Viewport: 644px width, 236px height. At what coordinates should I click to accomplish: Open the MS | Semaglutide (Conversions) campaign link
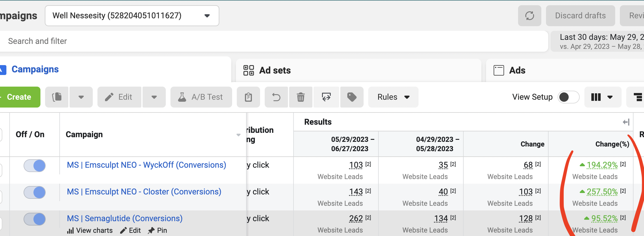pos(125,218)
